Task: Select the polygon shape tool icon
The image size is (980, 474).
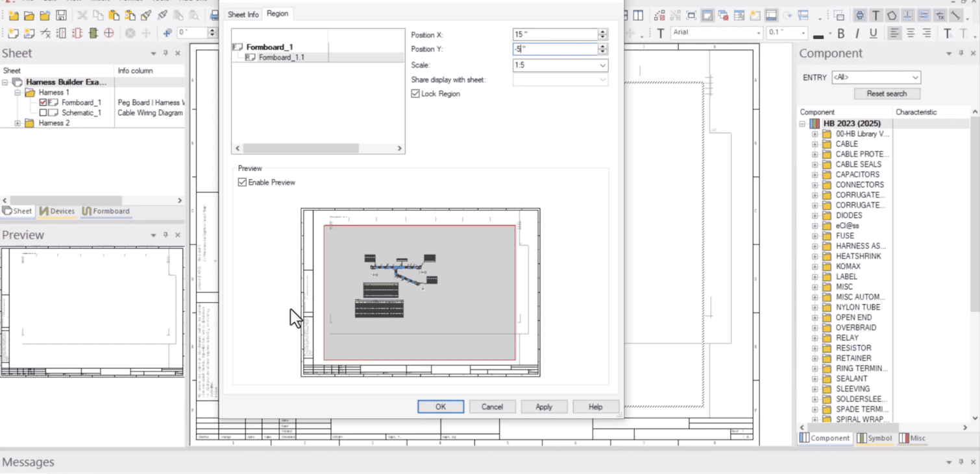Action: [x=892, y=16]
